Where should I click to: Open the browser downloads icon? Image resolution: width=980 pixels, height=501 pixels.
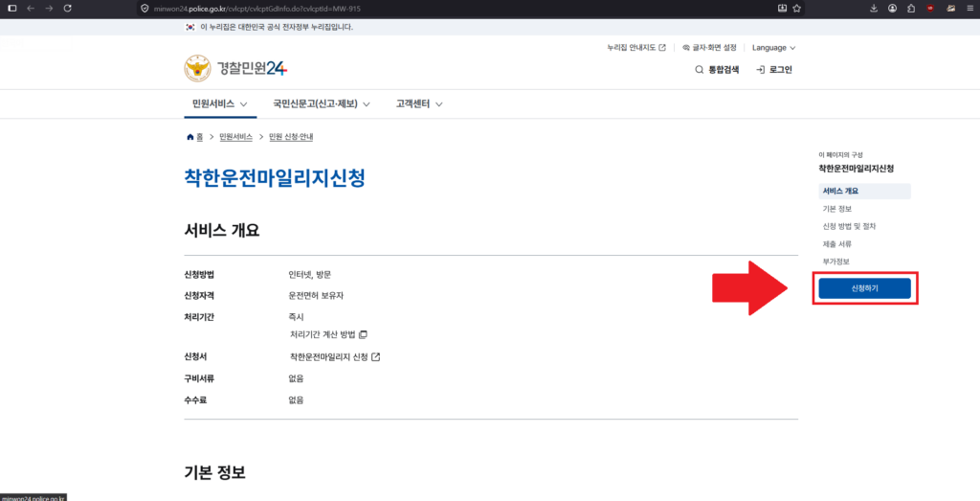[874, 9]
